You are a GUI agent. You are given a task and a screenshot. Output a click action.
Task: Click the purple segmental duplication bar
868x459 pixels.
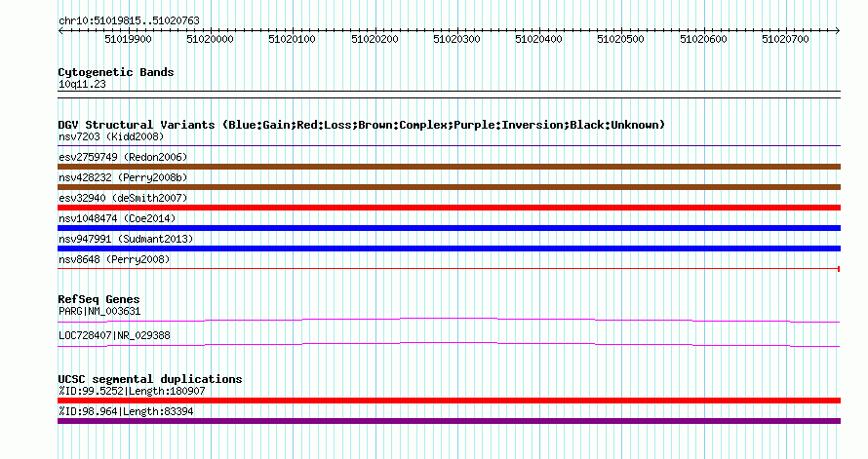(x=449, y=421)
